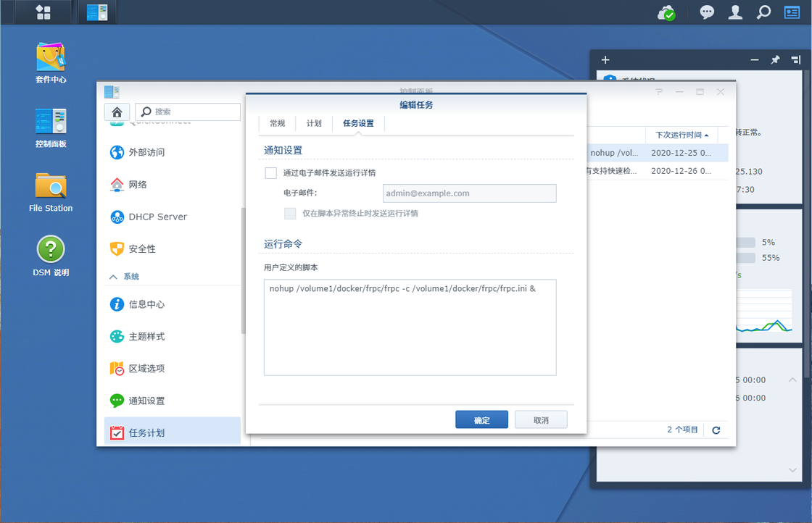This screenshot has height=523, width=812.
Task: Select the 任务设置 tab
Action: pyautogui.click(x=358, y=123)
